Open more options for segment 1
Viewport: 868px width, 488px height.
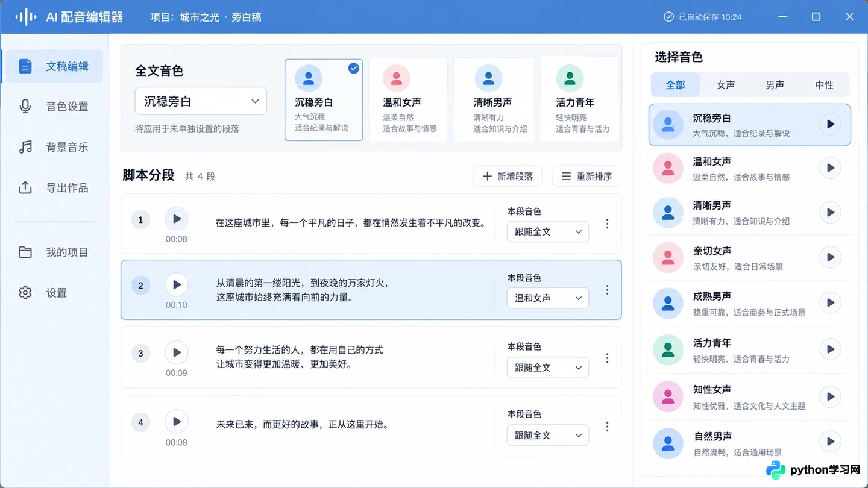607,224
